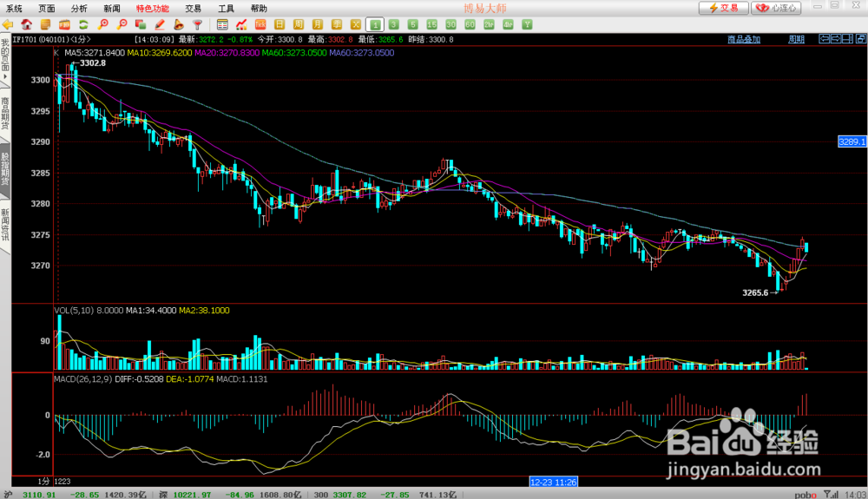Refresh using the green arrows icon
The image size is (868, 499).
click(83, 25)
